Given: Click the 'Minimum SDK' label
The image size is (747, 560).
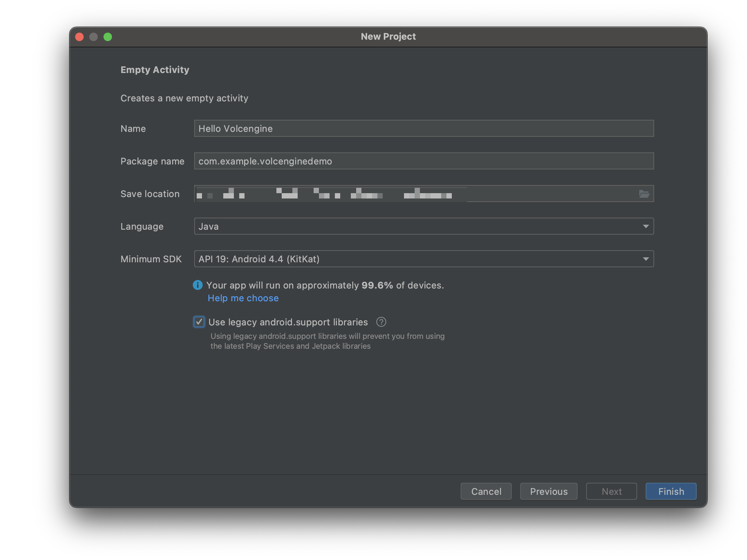Looking at the screenshot, I should click(151, 259).
